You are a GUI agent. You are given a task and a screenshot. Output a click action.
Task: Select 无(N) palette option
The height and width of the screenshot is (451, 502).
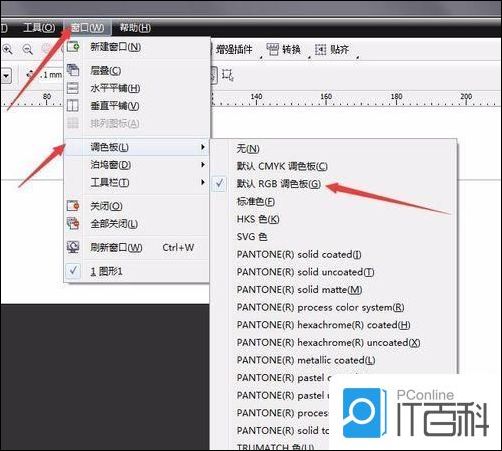(334, 148)
